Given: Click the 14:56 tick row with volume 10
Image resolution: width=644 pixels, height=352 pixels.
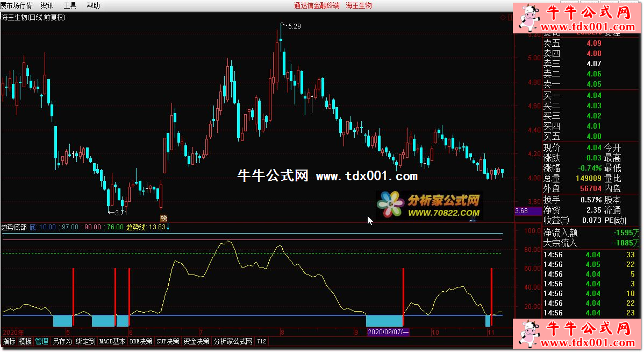Looking at the screenshot, I should coord(589,294).
